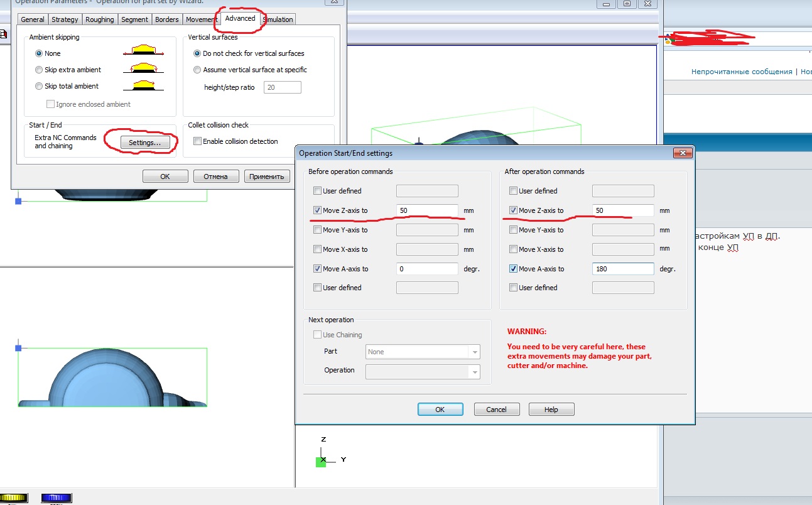Viewport: 812px width, 505px height.
Task: Click the blue gauge icon in status bar
Action: (x=56, y=498)
